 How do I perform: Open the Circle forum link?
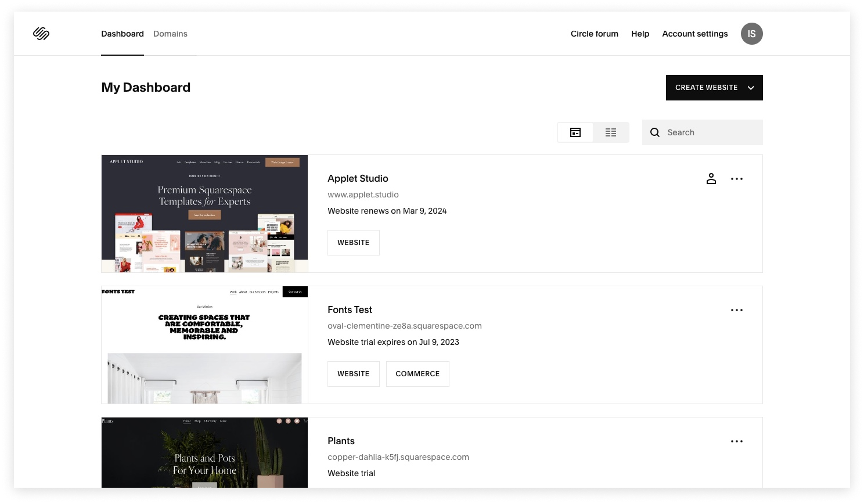pyautogui.click(x=595, y=34)
